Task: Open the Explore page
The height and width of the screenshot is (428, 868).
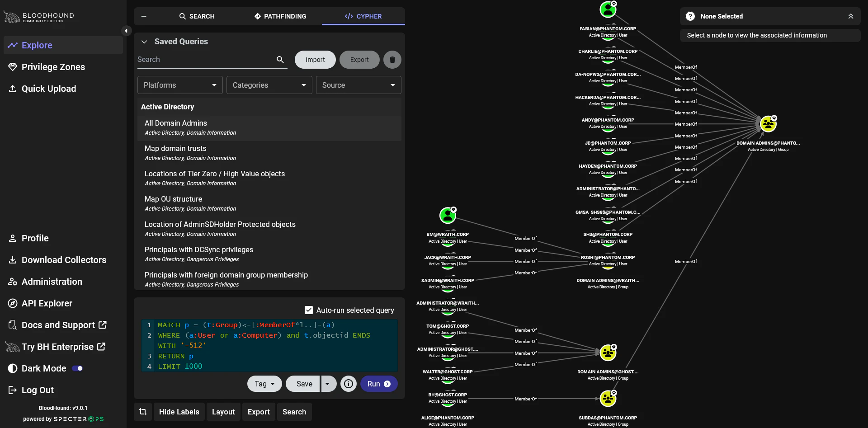Action: 63,45
